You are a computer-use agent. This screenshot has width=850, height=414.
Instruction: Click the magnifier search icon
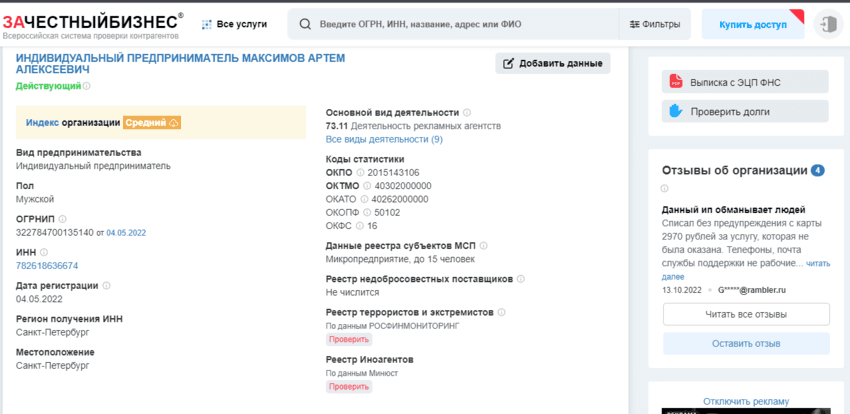306,24
